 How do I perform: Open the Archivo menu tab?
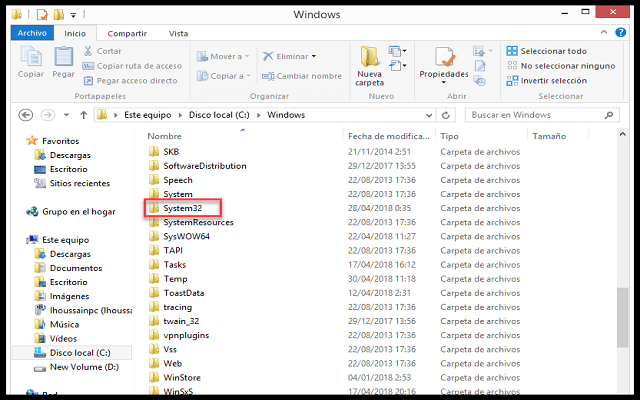32,32
